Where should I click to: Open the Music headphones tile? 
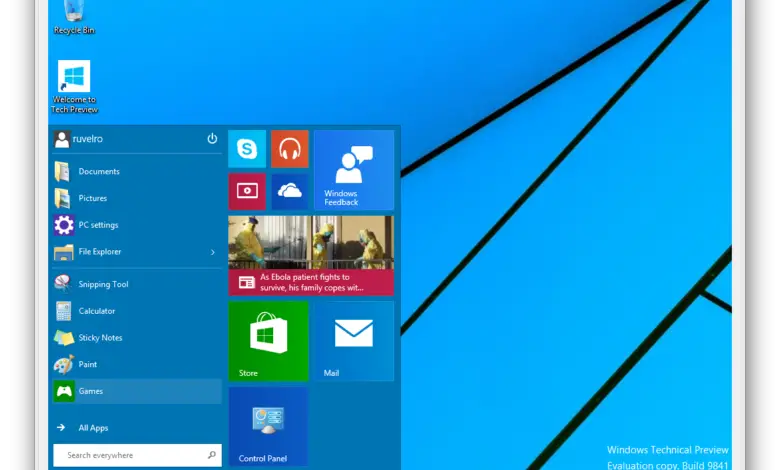(290, 149)
